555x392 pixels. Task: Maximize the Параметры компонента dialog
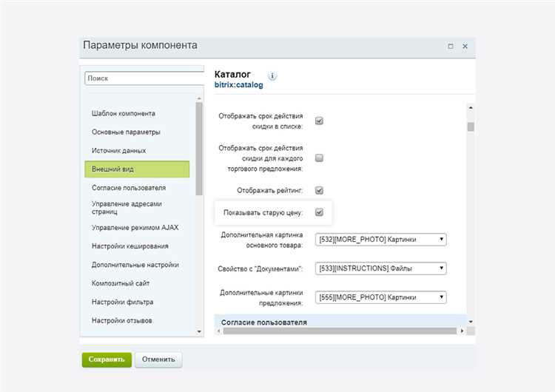[450, 47]
